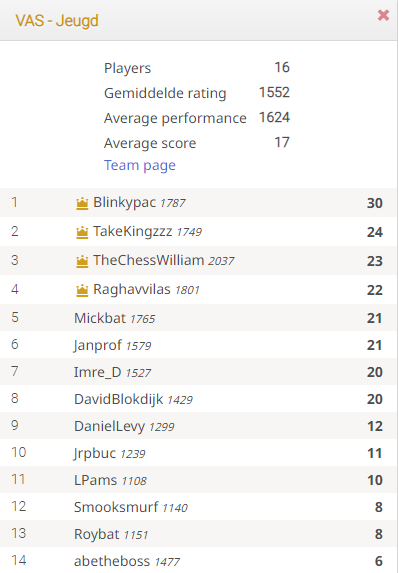Click the crown icon next to Raghavvilas
Viewport: 398px width, 573px height.
tap(82, 290)
